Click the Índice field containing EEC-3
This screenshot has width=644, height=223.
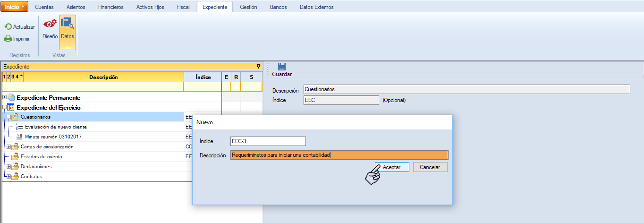pos(268,141)
